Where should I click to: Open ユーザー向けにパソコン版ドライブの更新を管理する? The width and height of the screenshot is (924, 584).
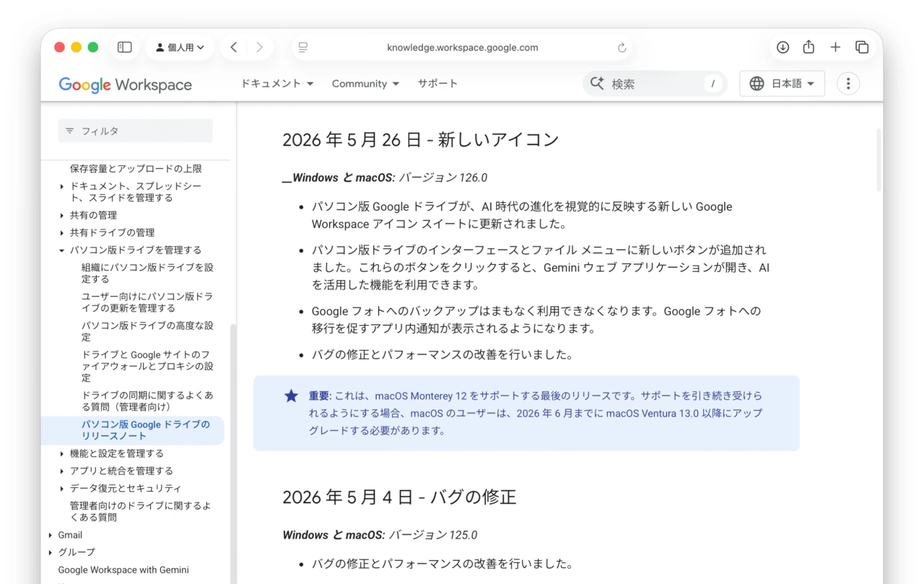tap(147, 302)
